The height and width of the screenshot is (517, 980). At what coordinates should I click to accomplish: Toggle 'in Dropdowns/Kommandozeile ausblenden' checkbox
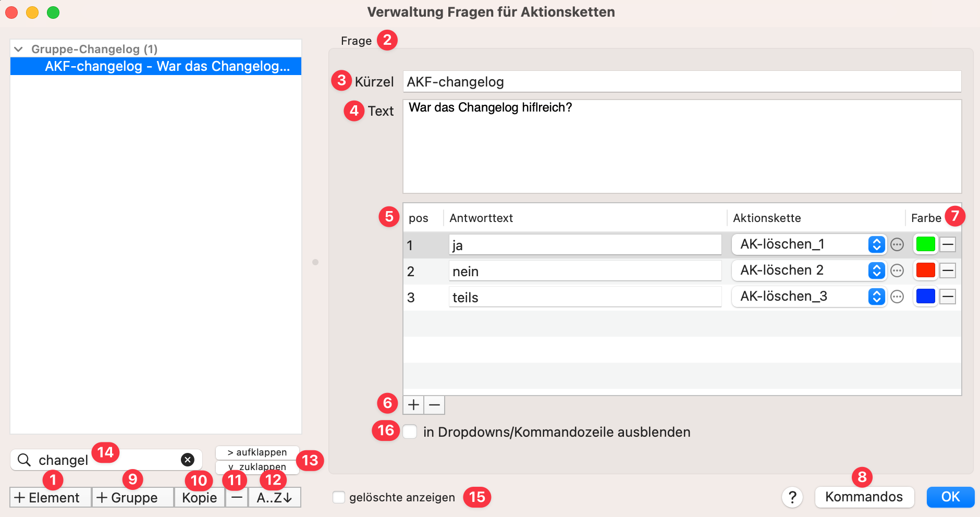[x=410, y=432]
